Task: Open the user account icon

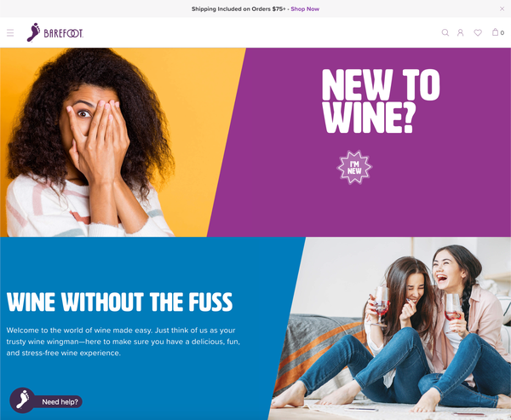Action: click(460, 32)
